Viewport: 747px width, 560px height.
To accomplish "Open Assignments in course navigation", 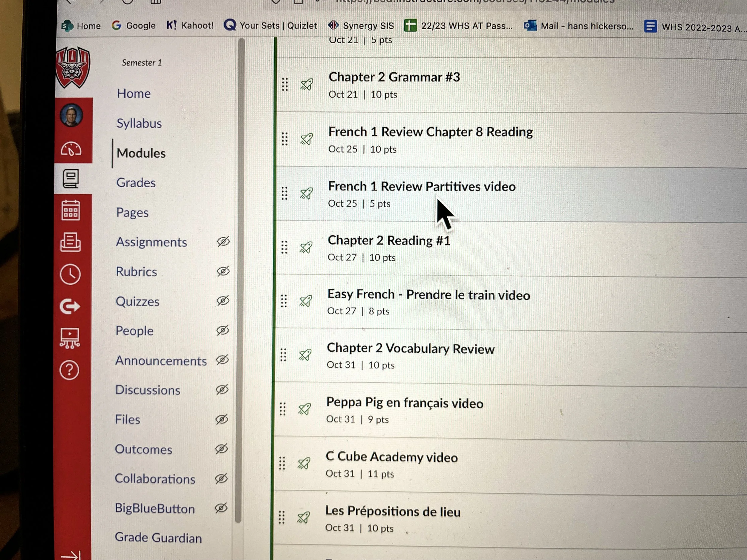I will tap(151, 242).
